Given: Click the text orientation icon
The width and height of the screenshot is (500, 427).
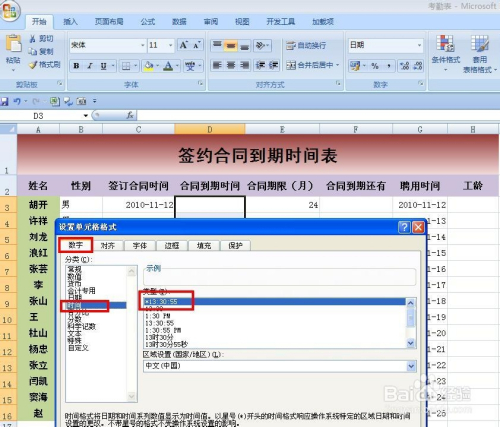Looking at the screenshot, I should point(260,45).
